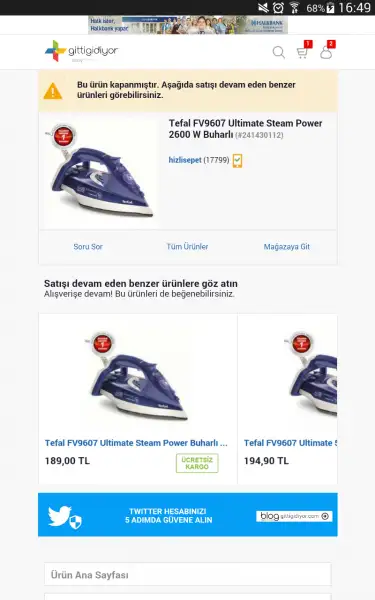Open the search magnifier icon
This screenshot has height=600, width=375.
click(279, 52)
